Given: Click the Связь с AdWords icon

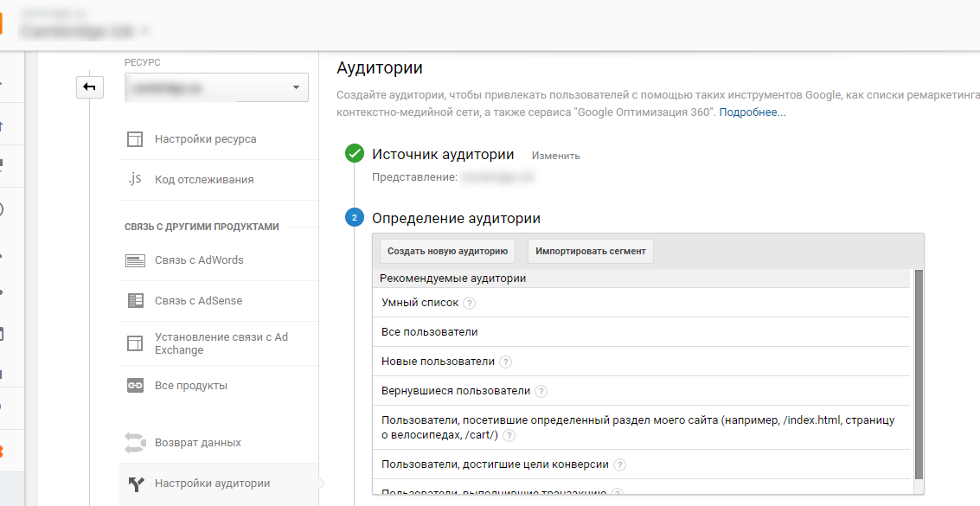Looking at the screenshot, I should tap(134, 260).
